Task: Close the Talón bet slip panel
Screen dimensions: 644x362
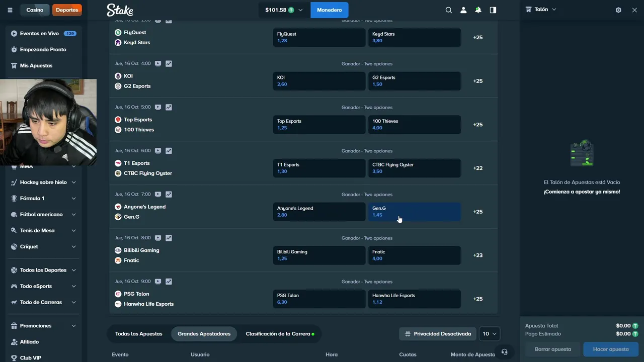Action: [x=634, y=10]
